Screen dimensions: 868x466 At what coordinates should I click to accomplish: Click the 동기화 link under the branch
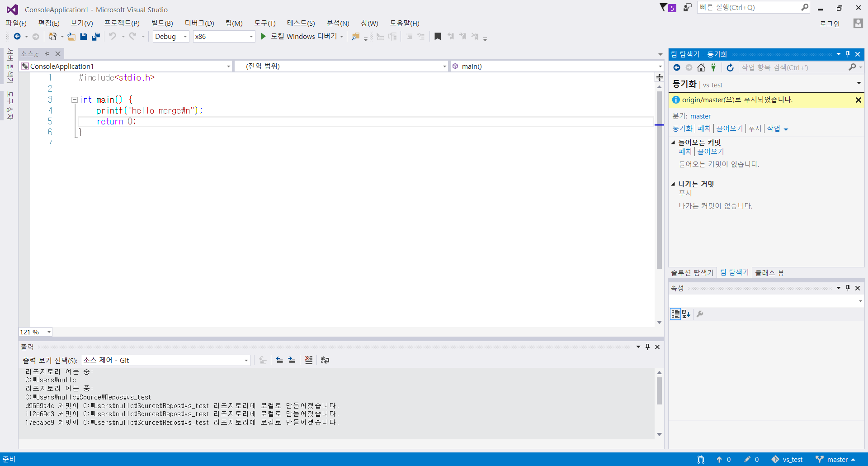(682, 128)
